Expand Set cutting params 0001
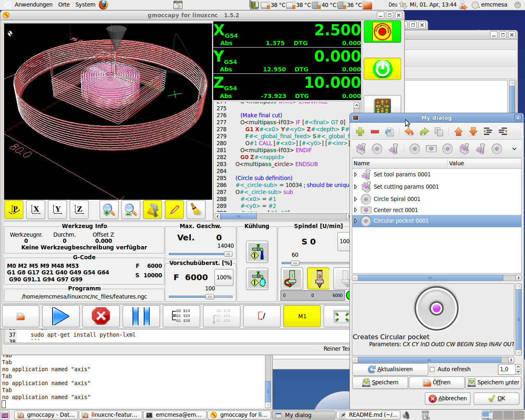Viewport: 525px width, 420px height. pyautogui.click(x=356, y=187)
